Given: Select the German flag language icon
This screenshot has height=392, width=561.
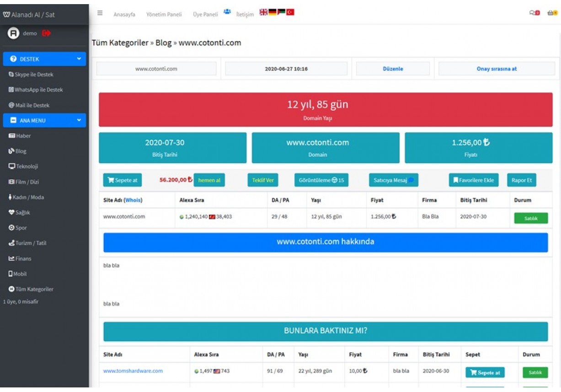Looking at the screenshot, I should pyautogui.click(x=272, y=12).
